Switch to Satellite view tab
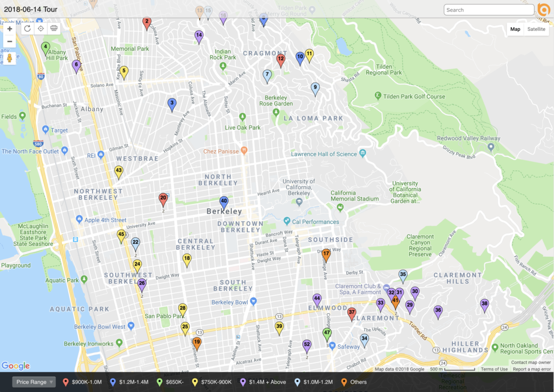This screenshot has height=392, width=554. pyautogui.click(x=536, y=29)
